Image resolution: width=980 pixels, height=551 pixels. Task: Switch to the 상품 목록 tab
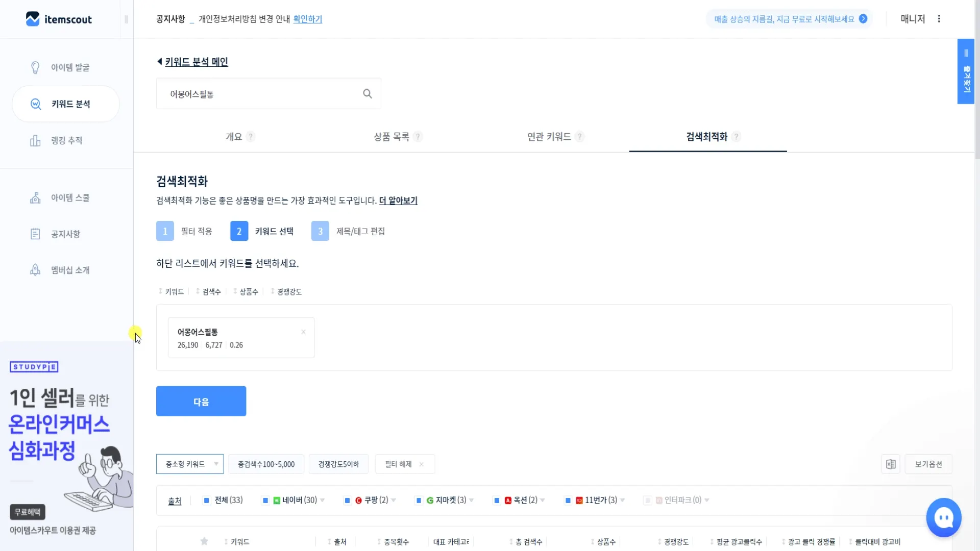point(391,137)
